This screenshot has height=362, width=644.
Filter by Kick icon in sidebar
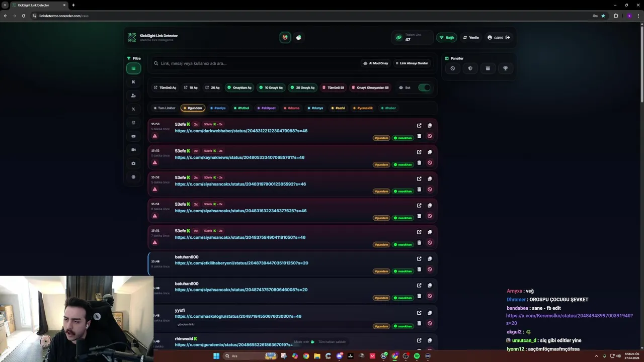[133, 82]
